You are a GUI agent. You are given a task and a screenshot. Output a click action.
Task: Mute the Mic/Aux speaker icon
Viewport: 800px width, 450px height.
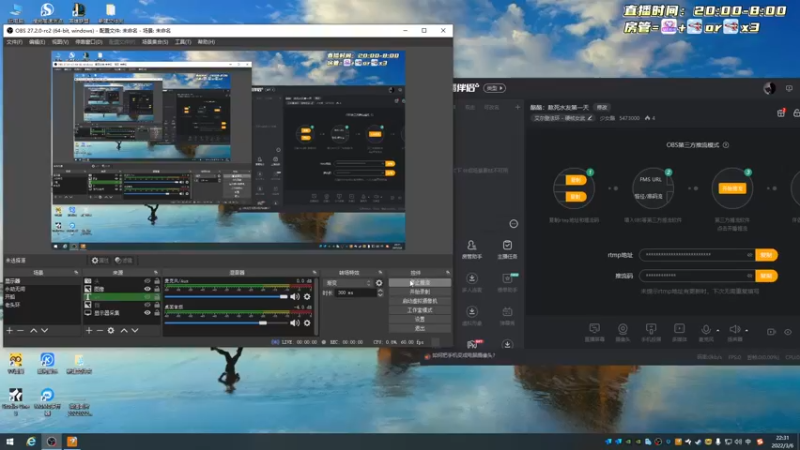pyautogui.click(x=295, y=296)
